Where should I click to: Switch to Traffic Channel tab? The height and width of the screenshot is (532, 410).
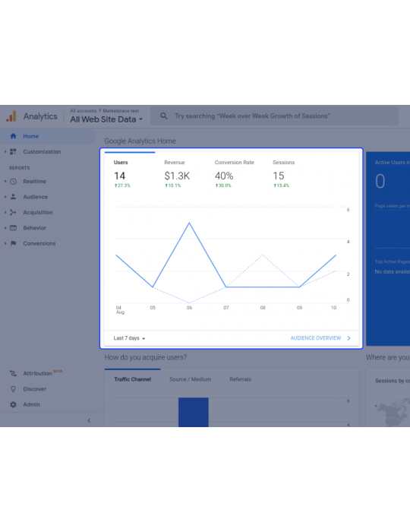point(132,379)
